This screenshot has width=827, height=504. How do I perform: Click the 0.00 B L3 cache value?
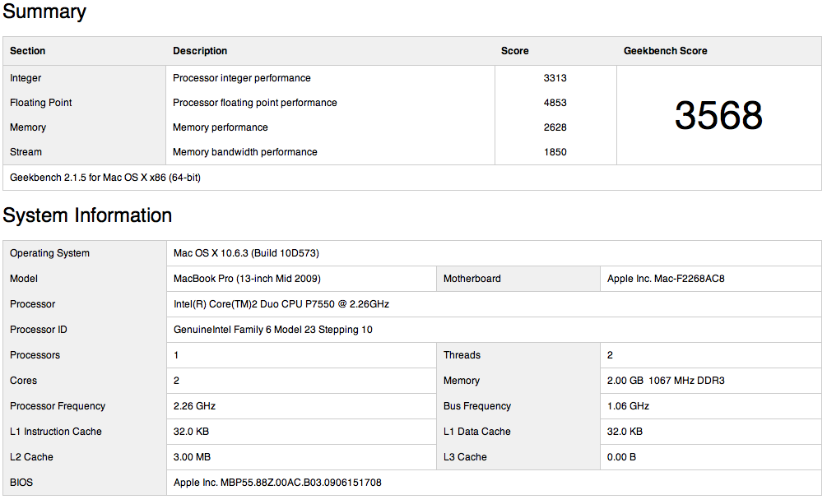621,457
